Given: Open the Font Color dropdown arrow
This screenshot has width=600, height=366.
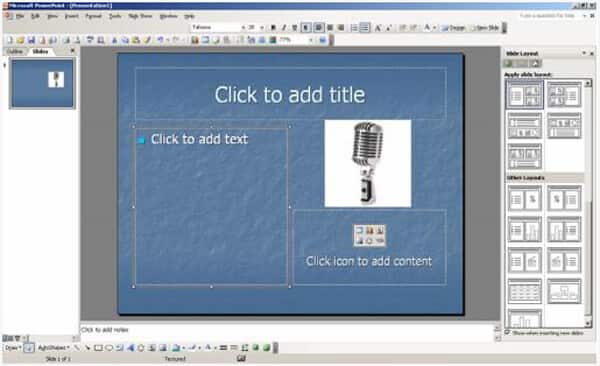Looking at the screenshot, I should (x=434, y=28).
